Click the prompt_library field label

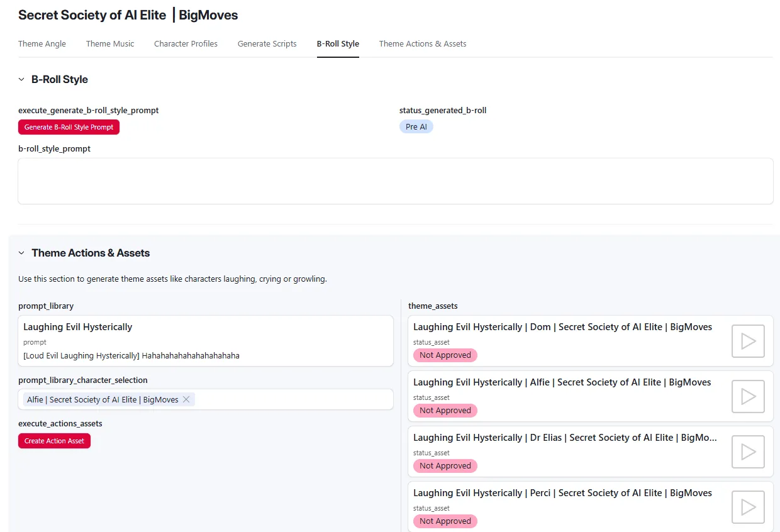[46, 306]
